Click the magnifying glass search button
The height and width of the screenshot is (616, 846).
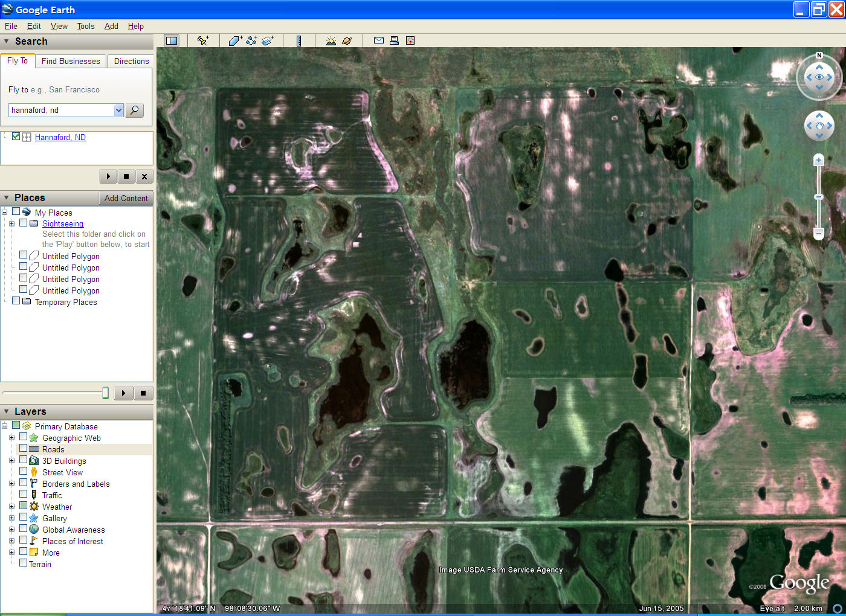click(134, 110)
